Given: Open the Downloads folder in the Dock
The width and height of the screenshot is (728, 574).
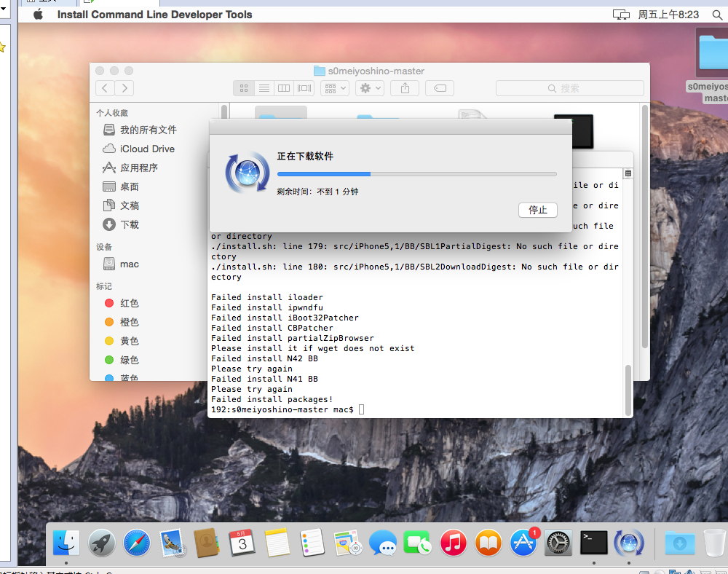Looking at the screenshot, I should [680, 543].
